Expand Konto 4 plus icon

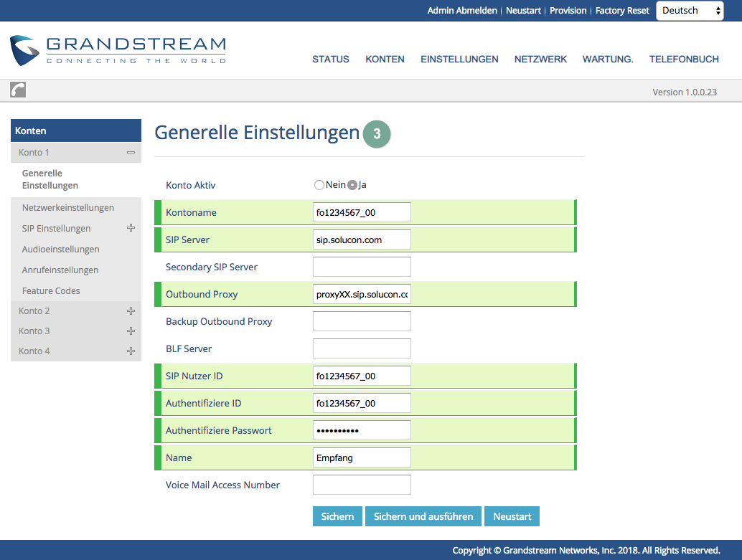pos(131,351)
